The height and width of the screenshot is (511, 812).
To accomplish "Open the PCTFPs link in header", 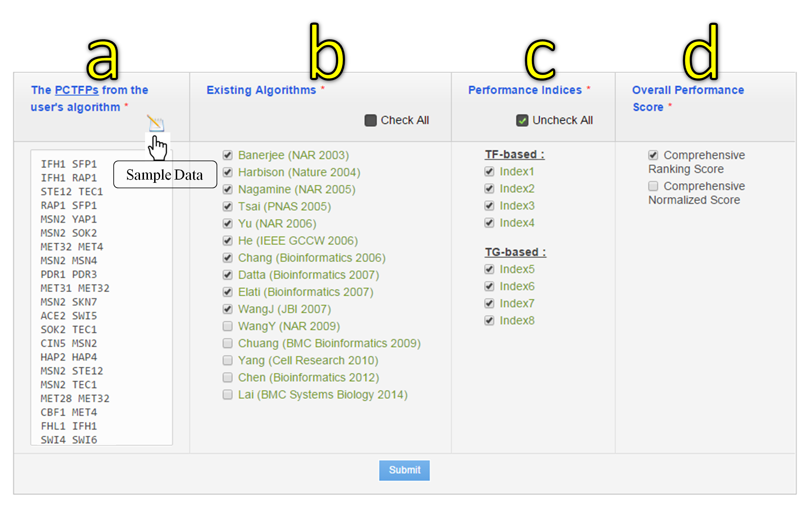I will [77, 90].
